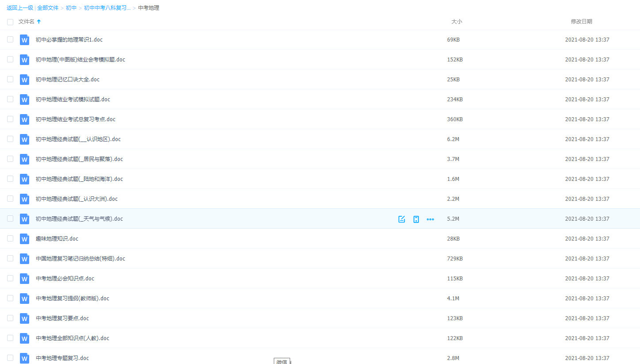Click Word icon for 中考地理复习要点.doc
640x364 pixels.
tap(24, 318)
